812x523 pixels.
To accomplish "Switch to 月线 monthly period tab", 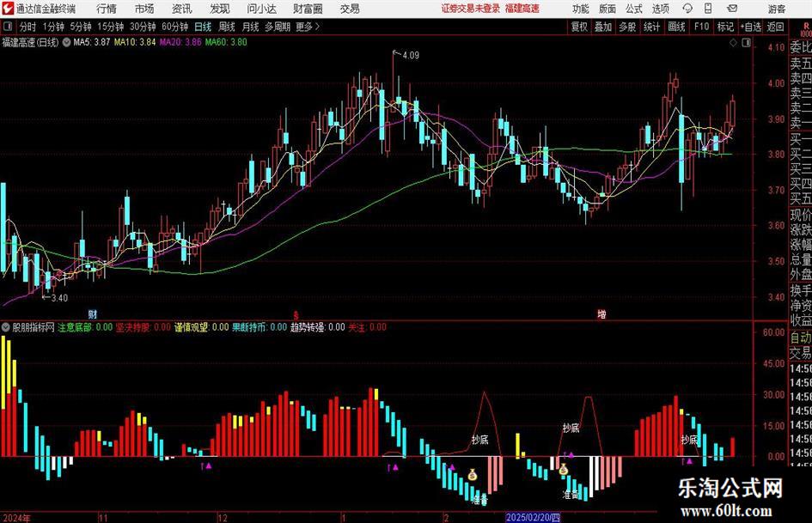I will click(x=250, y=27).
